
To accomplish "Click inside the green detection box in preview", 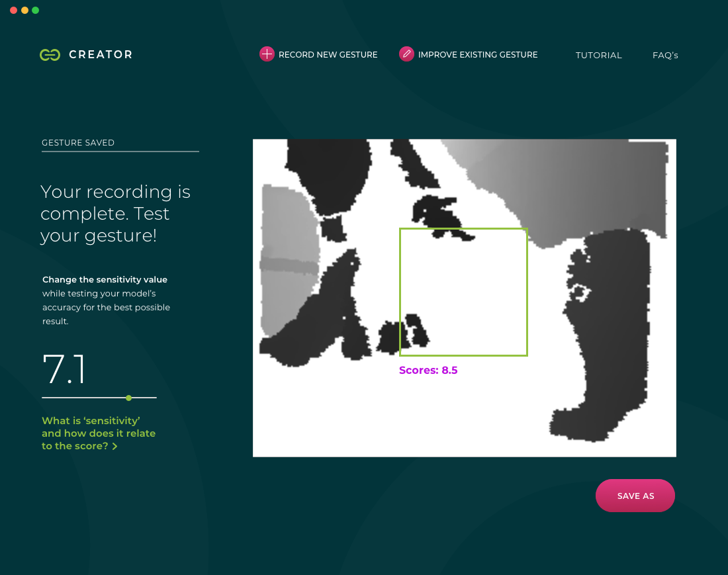I will (x=463, y=292).
